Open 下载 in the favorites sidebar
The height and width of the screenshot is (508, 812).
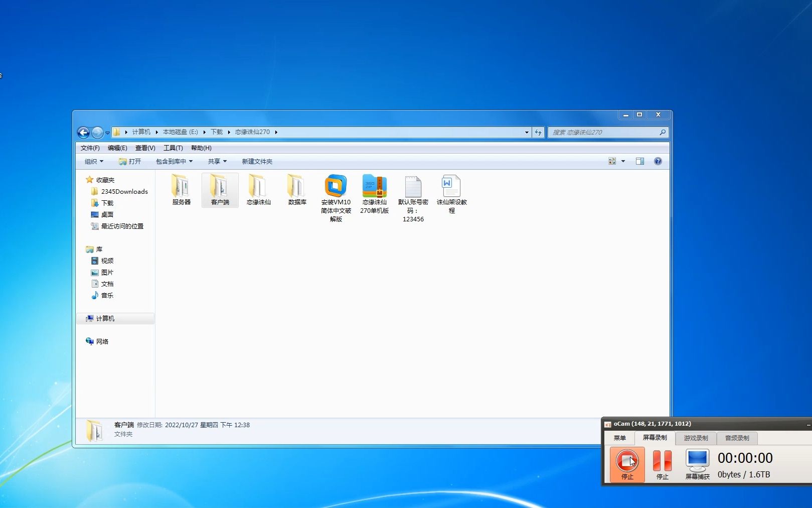(102, 203)
